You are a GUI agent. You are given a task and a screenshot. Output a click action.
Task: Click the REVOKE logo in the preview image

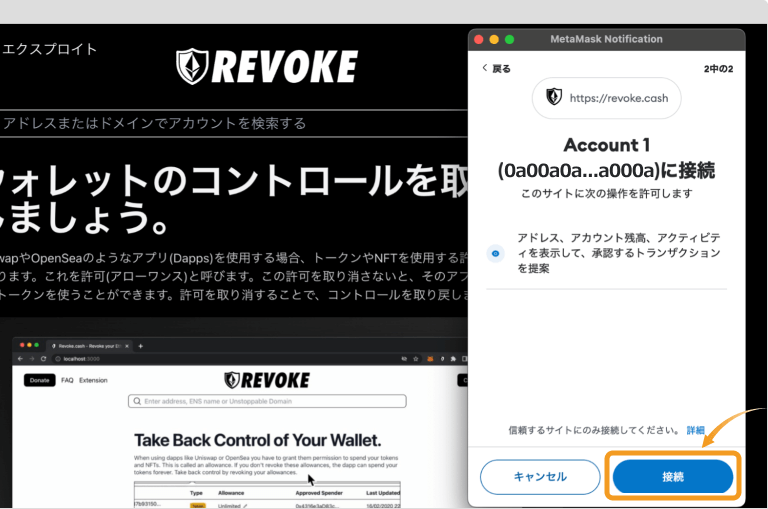click(267, 380)
